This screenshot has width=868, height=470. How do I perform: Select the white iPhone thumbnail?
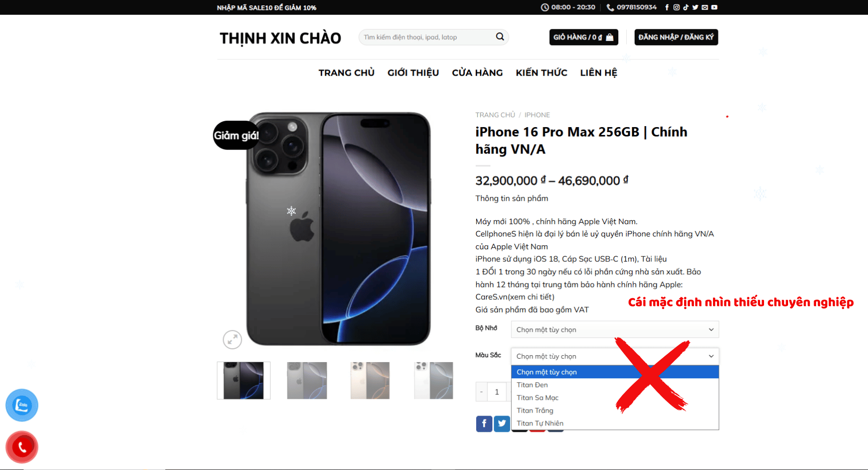[434, 381]
